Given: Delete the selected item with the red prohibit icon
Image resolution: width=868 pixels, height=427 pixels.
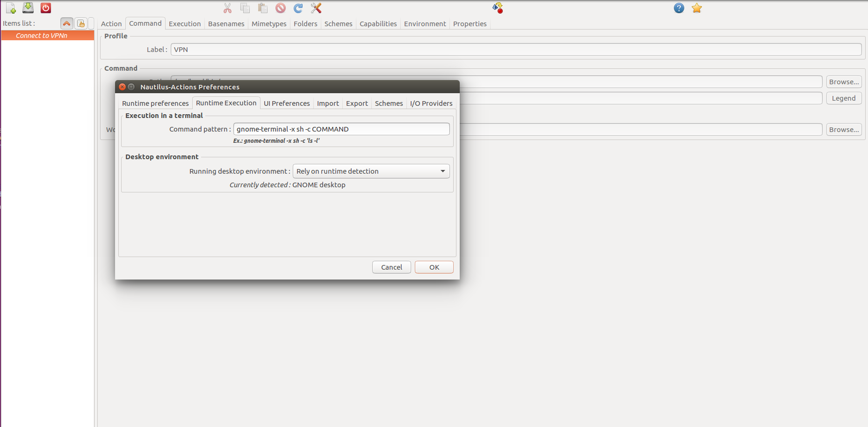Looking at the screenshot, I should [281, 8].
